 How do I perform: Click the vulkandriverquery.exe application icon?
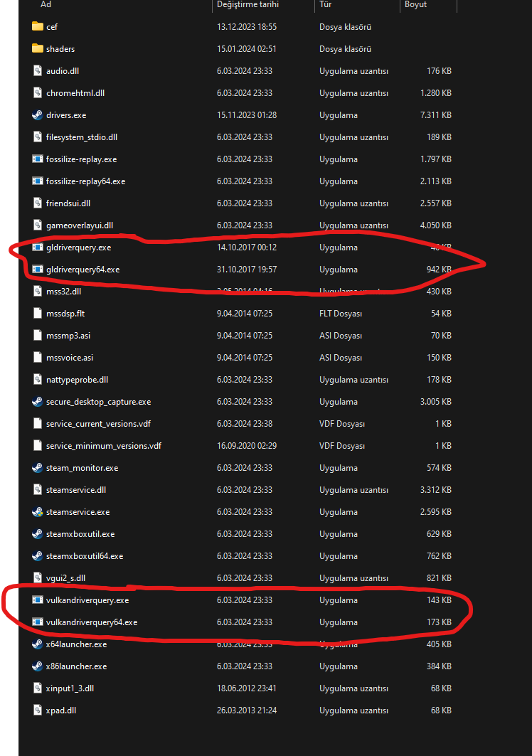pos(38,600)
